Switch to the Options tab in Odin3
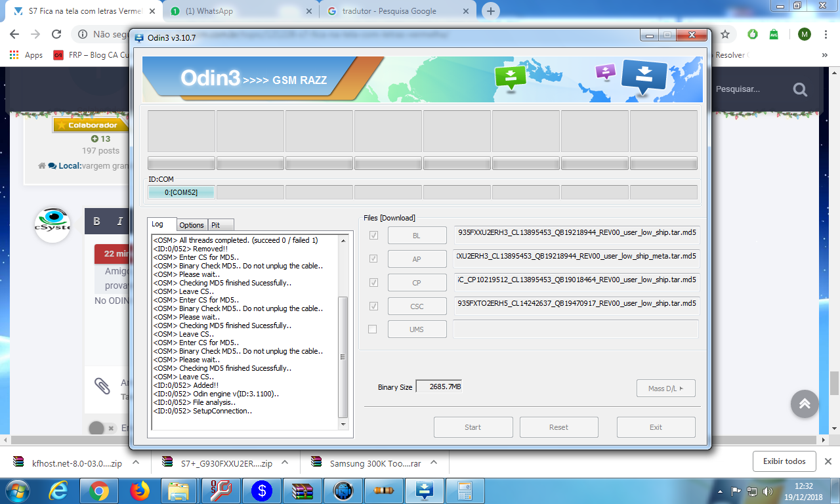 tap(192, 225)
